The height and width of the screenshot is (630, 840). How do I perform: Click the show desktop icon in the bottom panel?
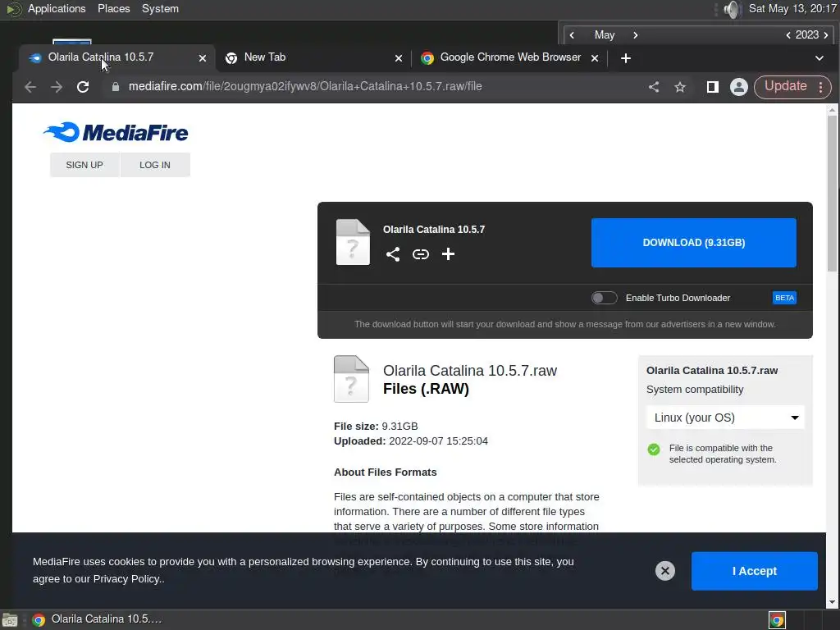click(x=10, y=620)
